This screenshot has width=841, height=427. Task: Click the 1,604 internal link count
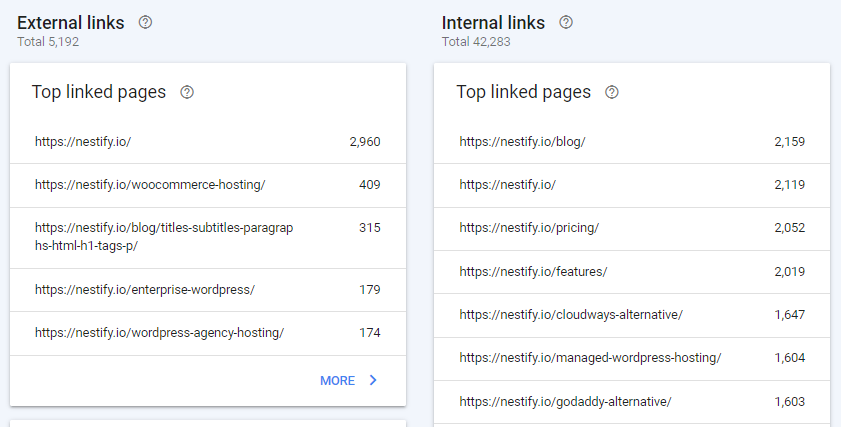[790, 357]
